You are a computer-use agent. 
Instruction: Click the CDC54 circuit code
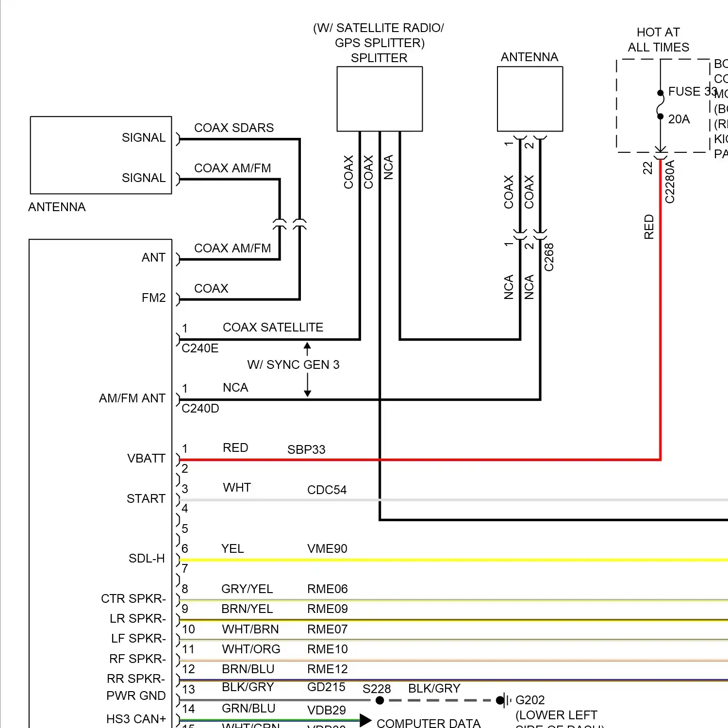(327, 490)
